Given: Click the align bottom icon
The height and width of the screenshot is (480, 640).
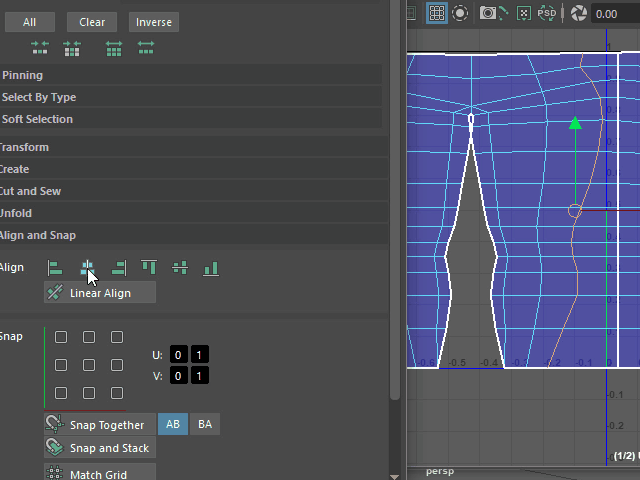Looking at the screenshot, I should (x=211, y=268).
